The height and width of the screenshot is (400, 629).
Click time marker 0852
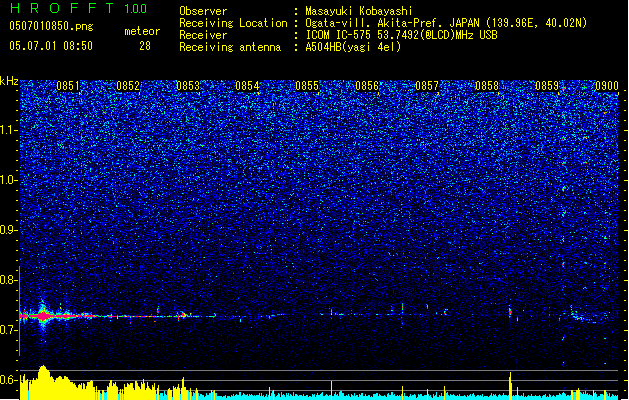(x=128, y=86)
